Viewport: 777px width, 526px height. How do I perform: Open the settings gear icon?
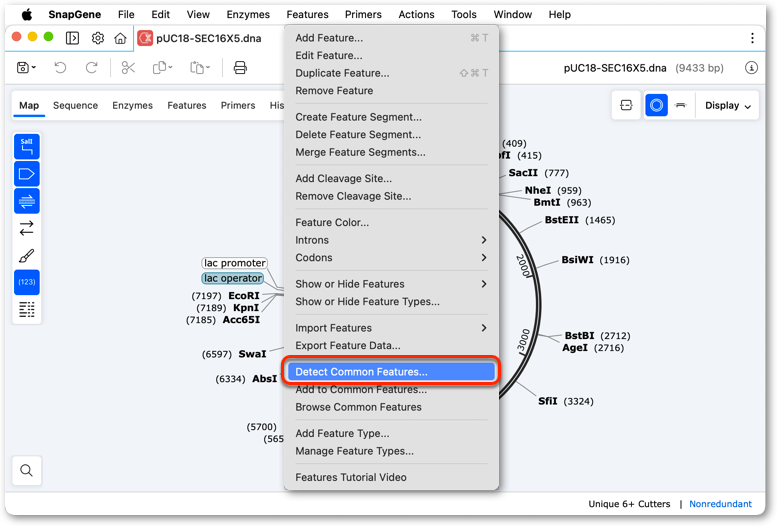tap(98, 38)
